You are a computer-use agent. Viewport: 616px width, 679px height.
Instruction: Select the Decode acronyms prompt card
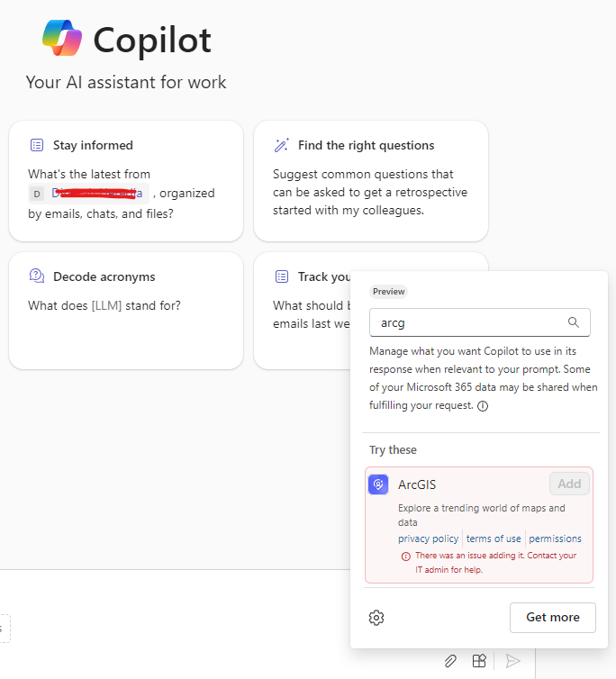pos(126,311)
